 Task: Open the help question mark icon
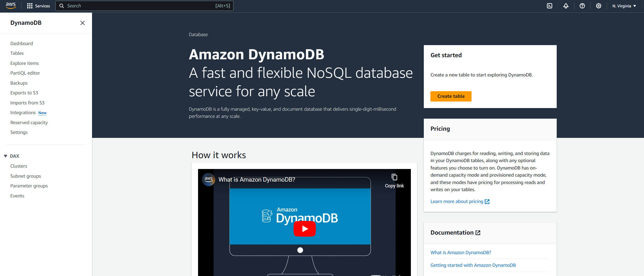[582, 6]
